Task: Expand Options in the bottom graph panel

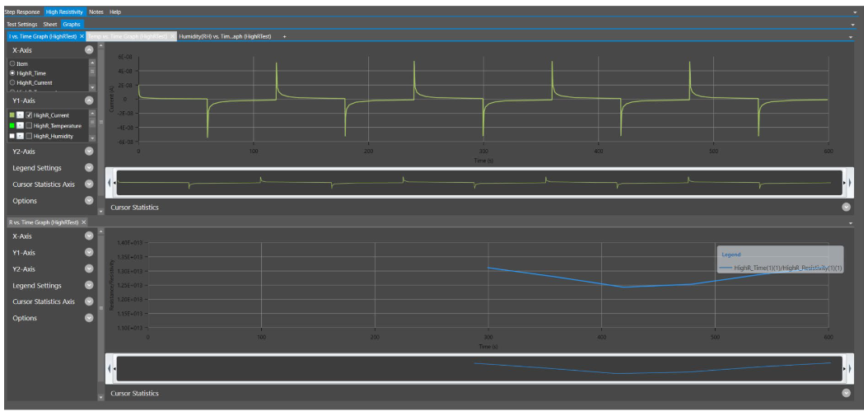Action: pos(89,318)
